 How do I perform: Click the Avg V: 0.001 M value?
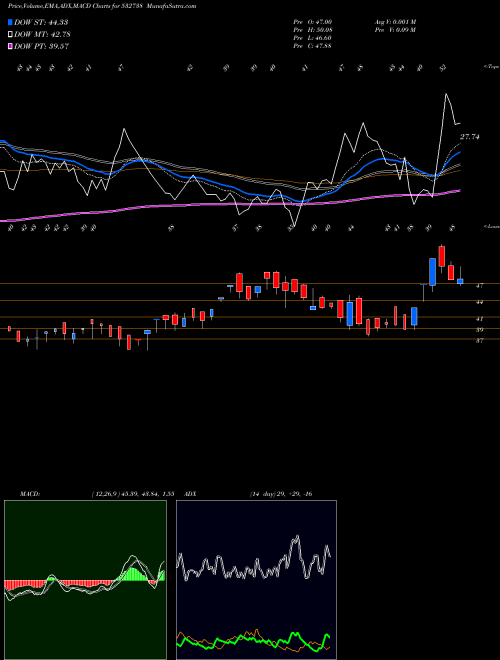point(395,22)
